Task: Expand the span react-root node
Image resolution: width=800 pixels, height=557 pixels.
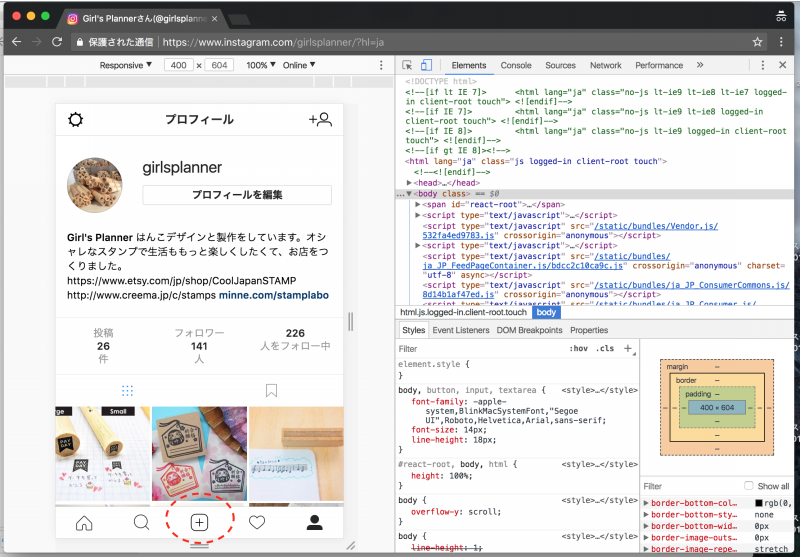Action: coord(418,205)
